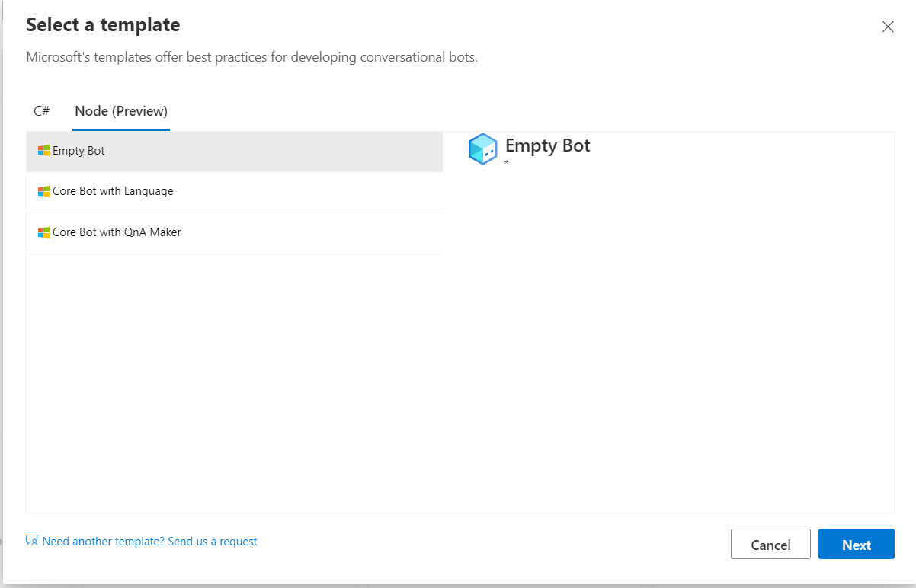
Task: Click the asterisk under the Empty Bot title
Action: click(505, 162)
